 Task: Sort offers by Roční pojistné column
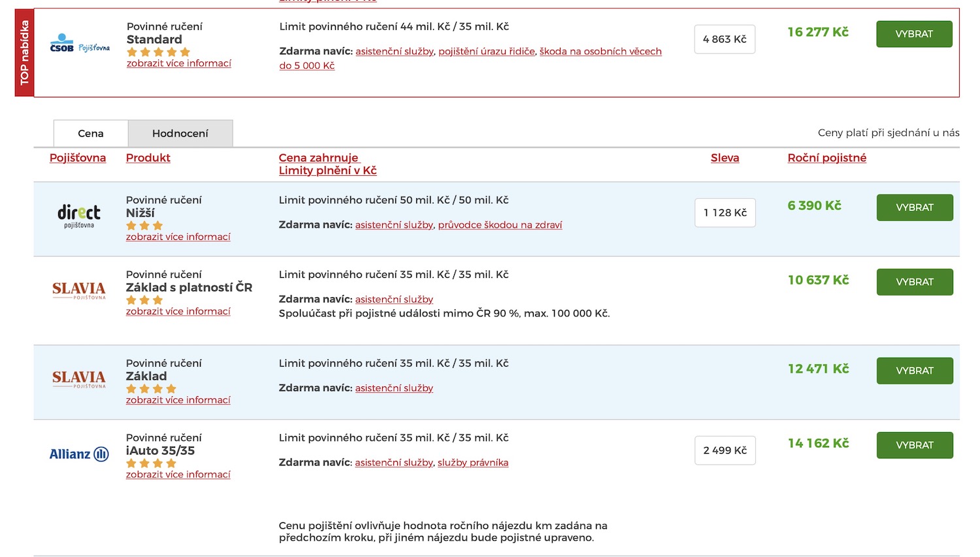coord(826,158)
